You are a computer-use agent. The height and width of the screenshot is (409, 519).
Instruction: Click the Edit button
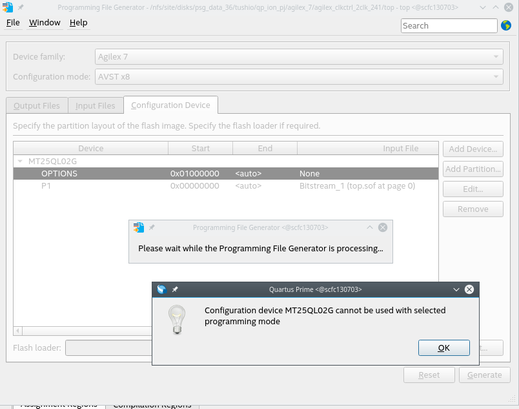(473, 189)
